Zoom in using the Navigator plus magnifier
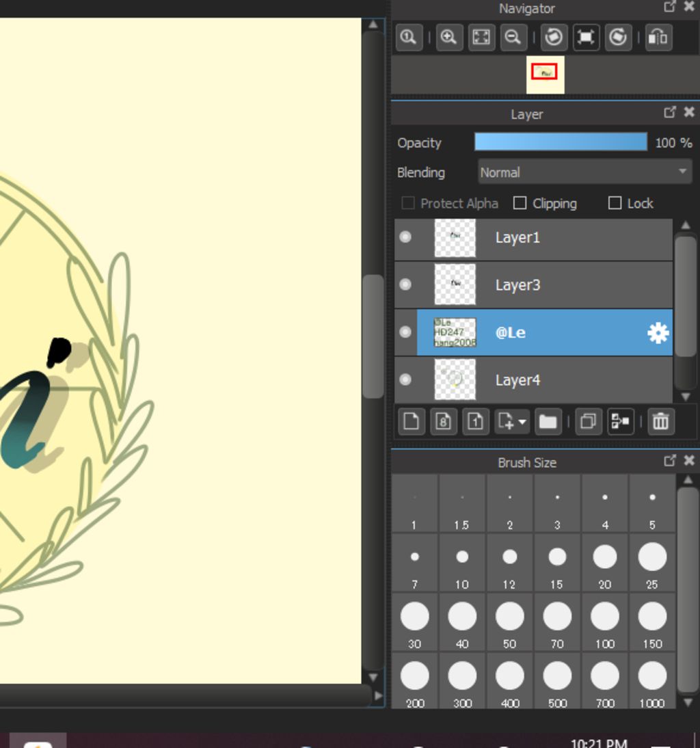This screenshot has width=700, height=748. [448, 37]
